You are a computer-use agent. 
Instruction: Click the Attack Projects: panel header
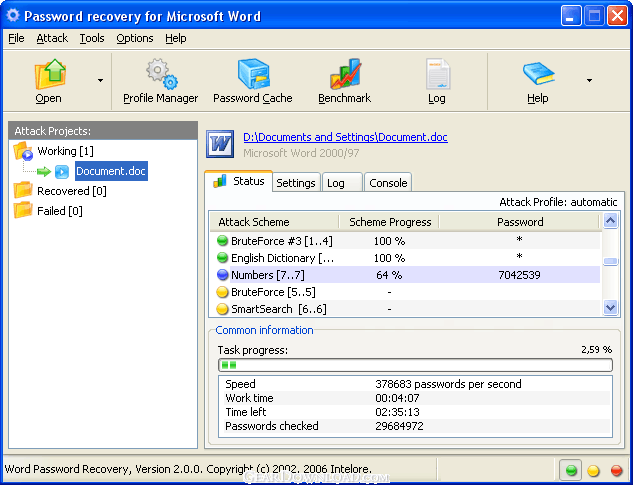pyautogui.click(x=103, y=131)
